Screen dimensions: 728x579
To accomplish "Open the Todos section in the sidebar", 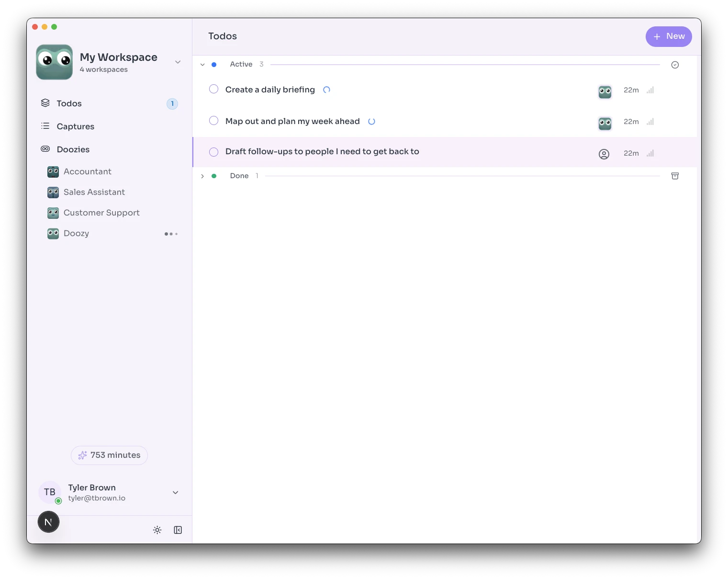I will coord(69,103).
